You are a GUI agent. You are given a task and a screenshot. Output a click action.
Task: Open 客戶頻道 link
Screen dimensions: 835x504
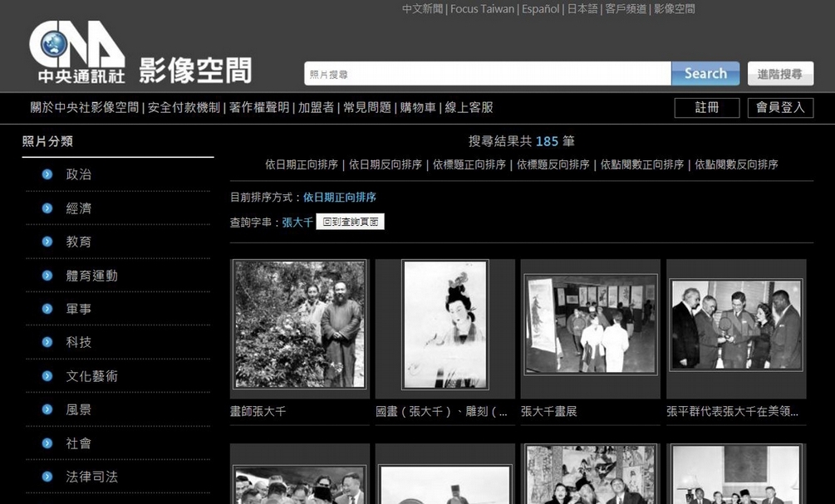pos(626,9)
